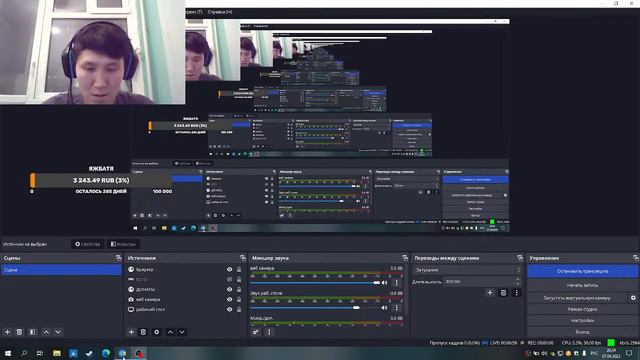The image size is (640, 360).
Task: Move scene down with Сцены down arrow
Action: 58,332
